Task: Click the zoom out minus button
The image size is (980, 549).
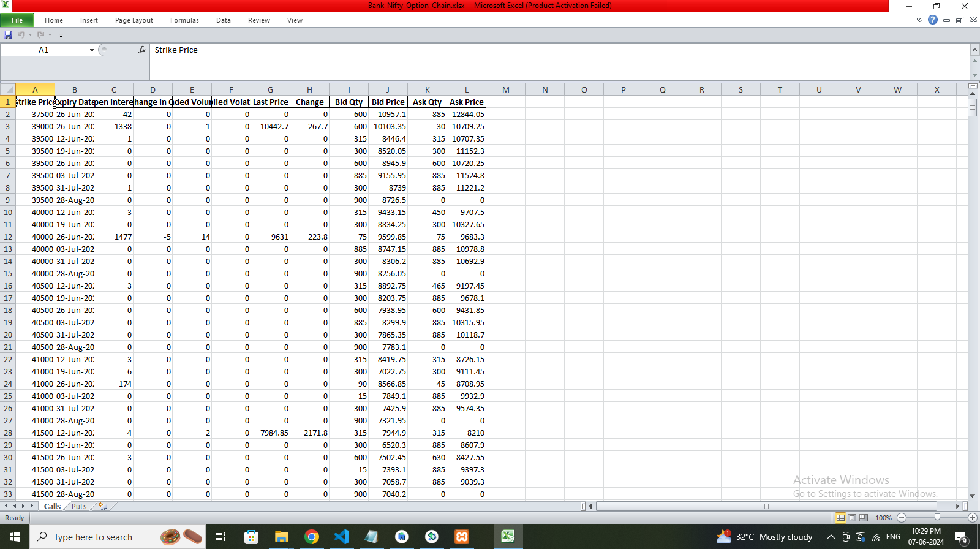Action: pyautogui.click(x=902, y=518)
